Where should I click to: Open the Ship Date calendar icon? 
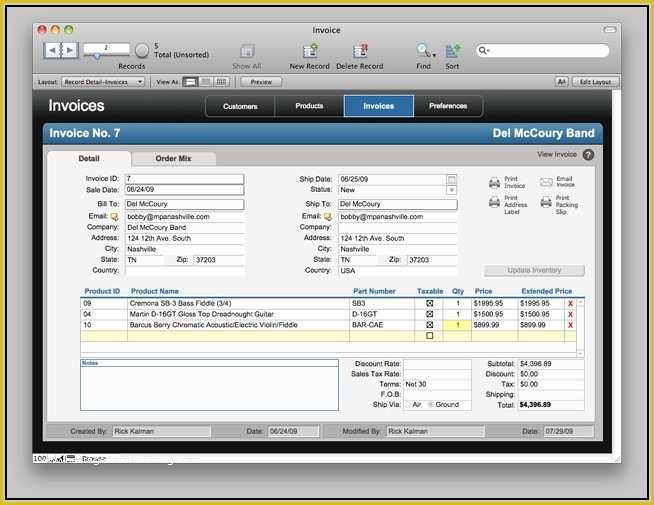point(451,179)
